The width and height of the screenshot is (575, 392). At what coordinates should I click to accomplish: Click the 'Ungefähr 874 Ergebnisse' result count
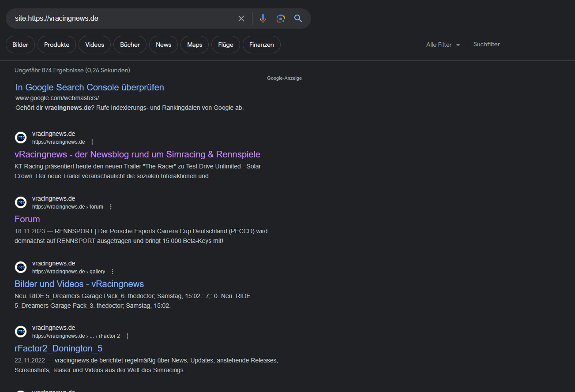coord(72,70)
